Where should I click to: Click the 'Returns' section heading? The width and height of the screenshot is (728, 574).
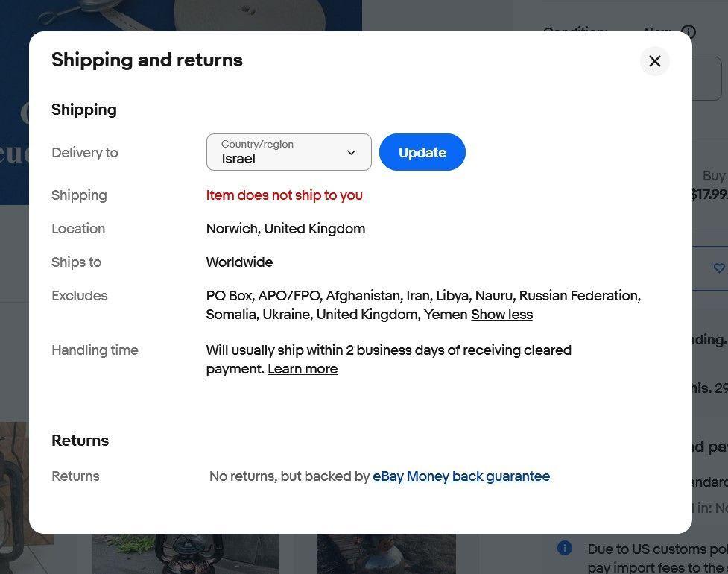80,441
